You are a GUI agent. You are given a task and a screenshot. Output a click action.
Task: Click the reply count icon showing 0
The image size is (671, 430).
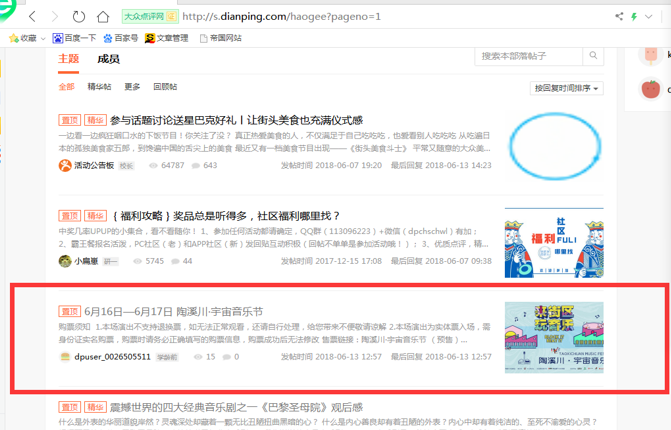(226, 357)
